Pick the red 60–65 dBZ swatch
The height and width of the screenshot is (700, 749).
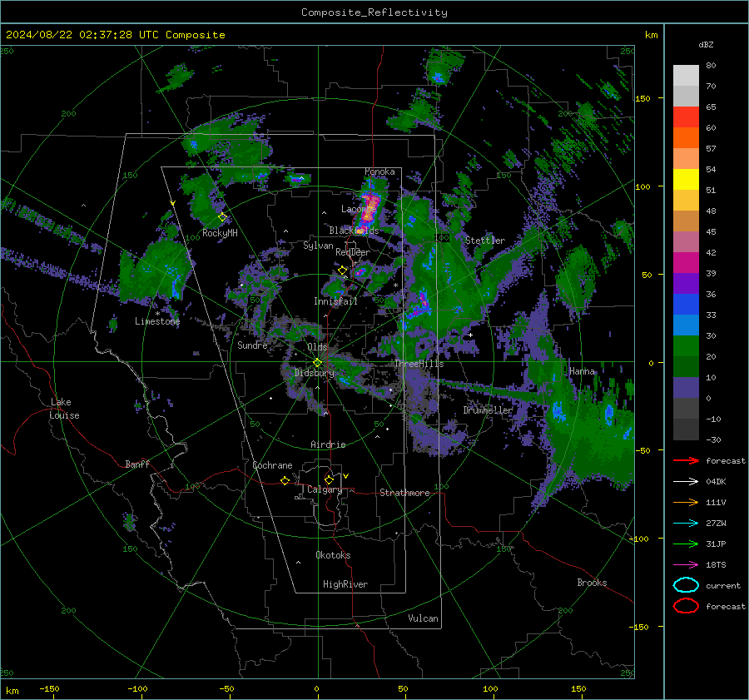(686, 117)
